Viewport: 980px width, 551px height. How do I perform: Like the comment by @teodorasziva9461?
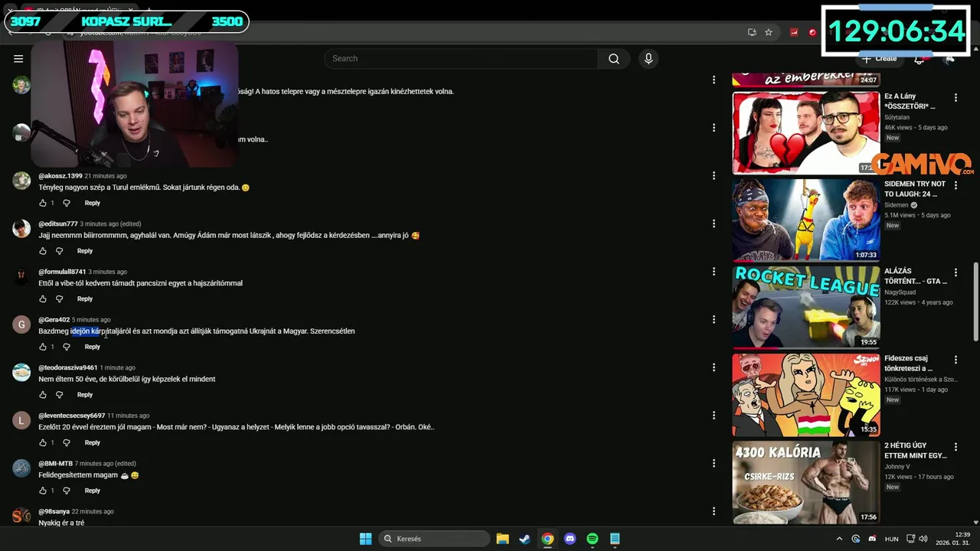tap(43, 395)
